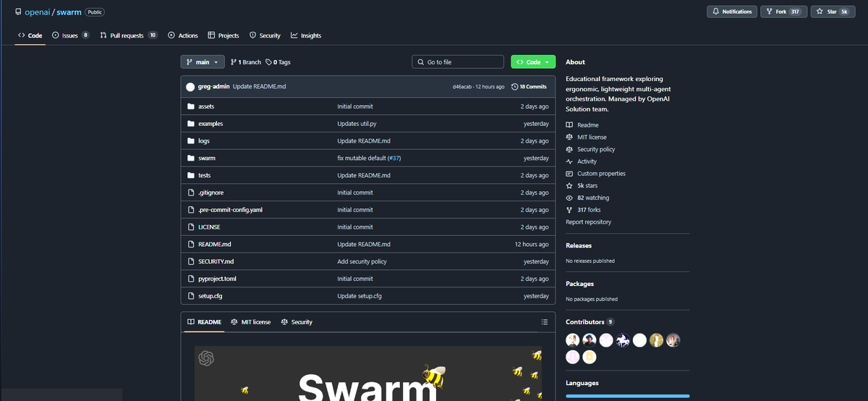Show the Security tab below file list
868x401 pixels.
(297, 322)
